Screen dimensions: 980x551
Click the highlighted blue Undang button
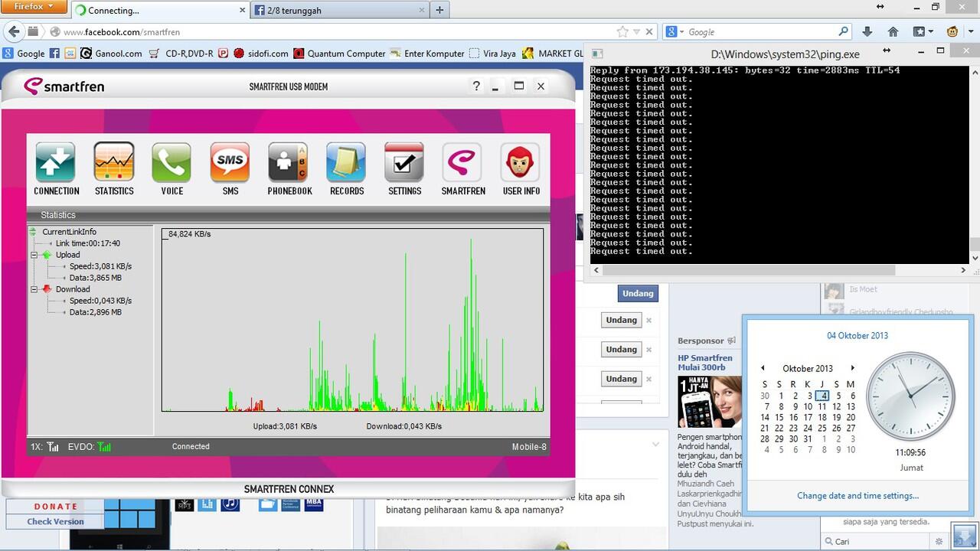pyautogui.click(x=638, y=293)
